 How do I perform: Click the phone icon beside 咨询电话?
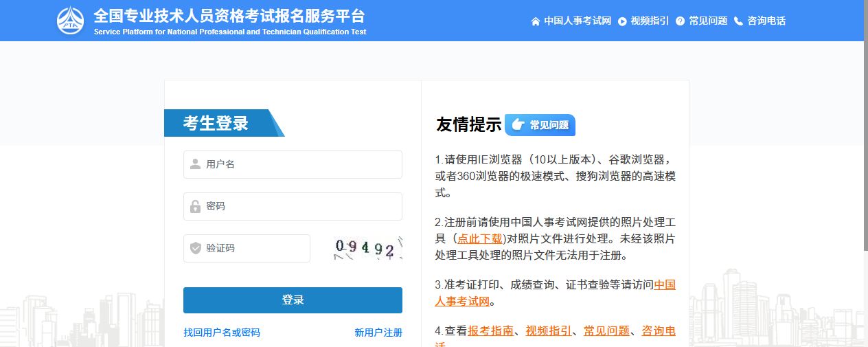[739, 21]
